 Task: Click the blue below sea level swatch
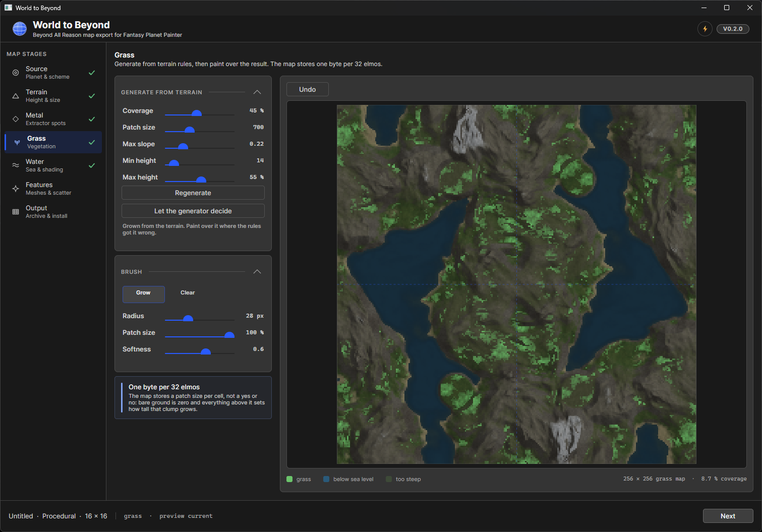326,479
